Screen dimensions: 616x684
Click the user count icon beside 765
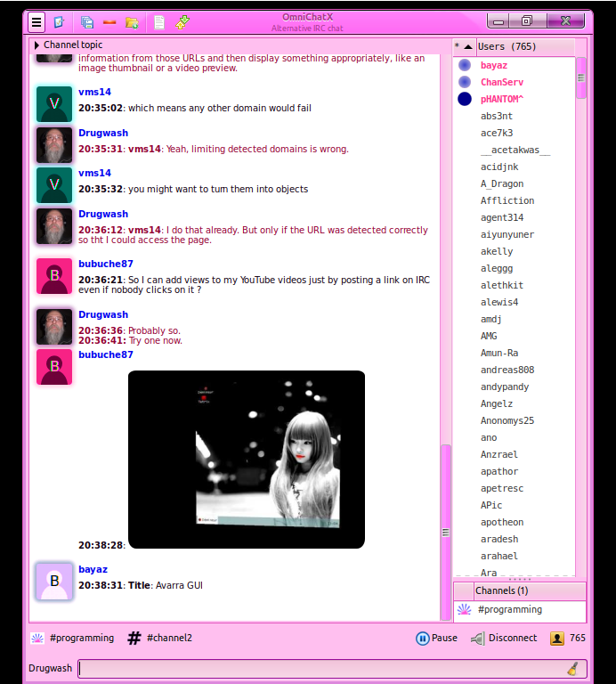[556, 639]
